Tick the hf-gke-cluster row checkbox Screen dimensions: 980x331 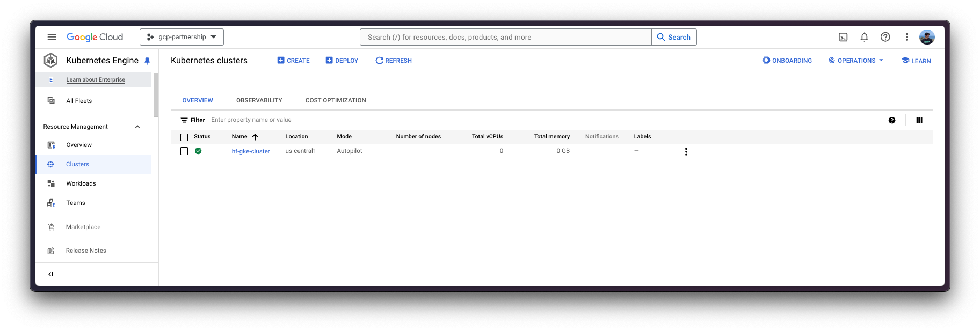pos(184,151)
